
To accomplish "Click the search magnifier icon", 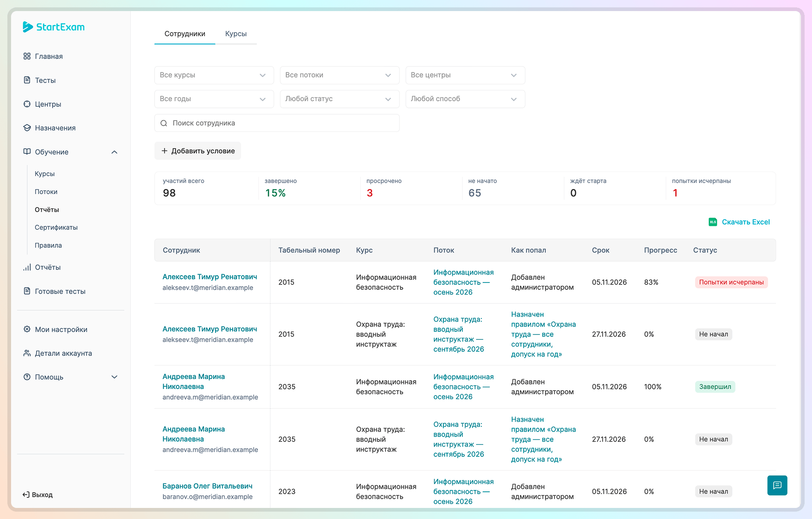I will [164, 123].
